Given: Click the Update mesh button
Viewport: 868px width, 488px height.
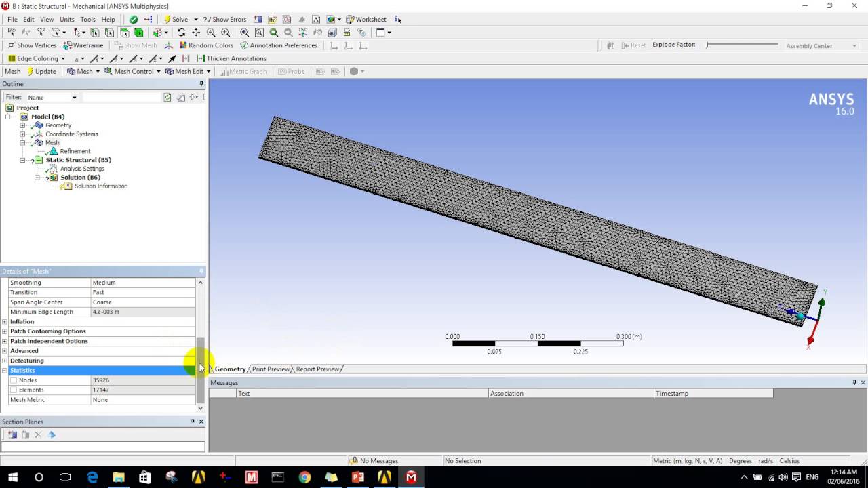Looking at the screenshot, I should tap(41, 71).
